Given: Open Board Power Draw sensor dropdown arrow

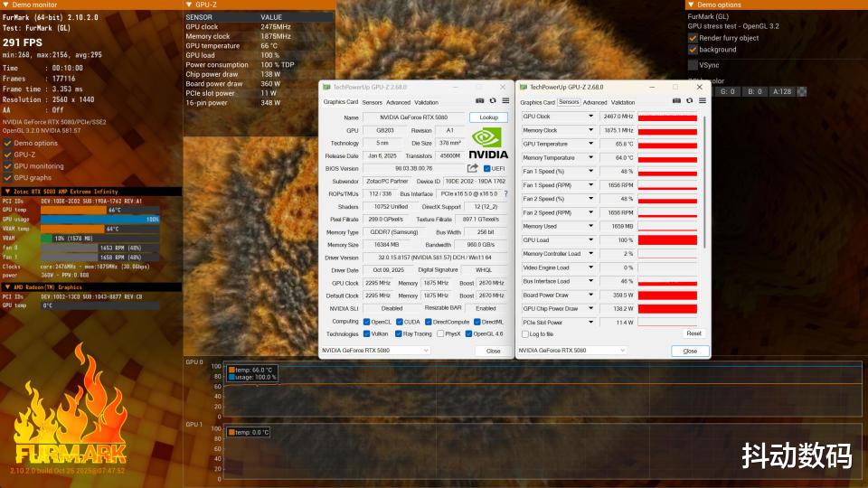Looking at the screenshot, I should tap(590, 295).
